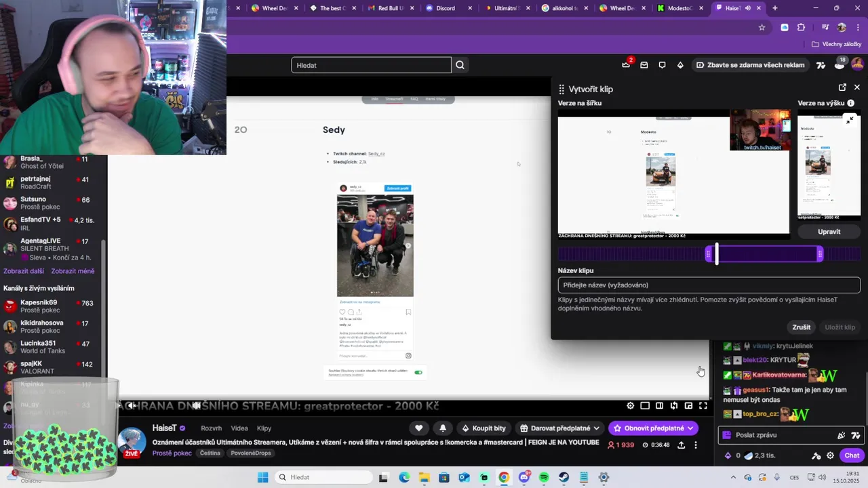Viewport: 868px width, 488px height.
Task: Open the Videa channel tab
Action: [239, 428]
